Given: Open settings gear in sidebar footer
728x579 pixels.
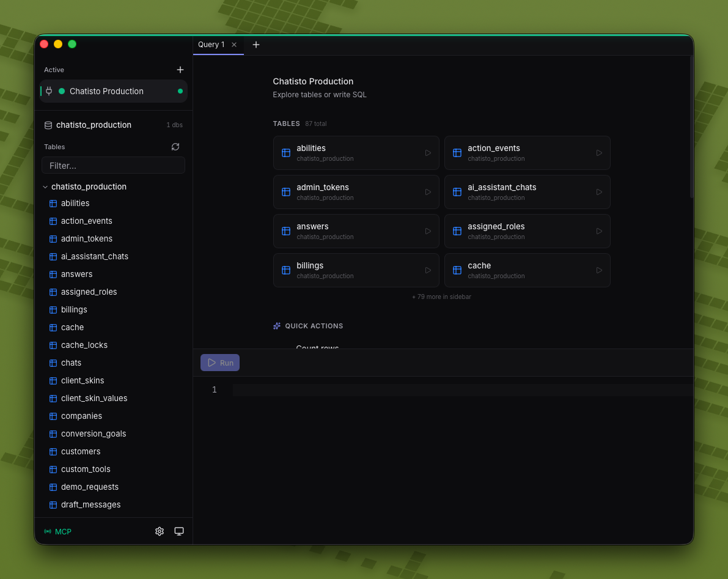Looking at the screenshot, I should coord(160,531).
